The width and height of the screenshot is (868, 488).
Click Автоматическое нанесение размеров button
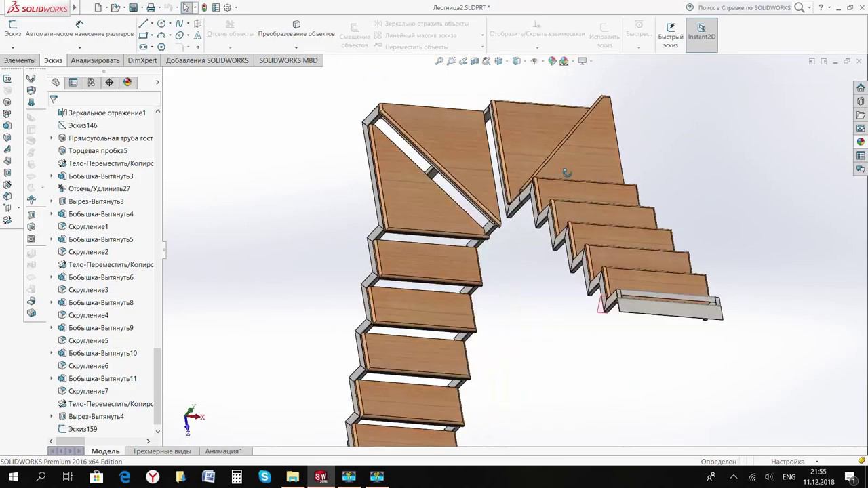pyautogui.click(x=79, y=29)
